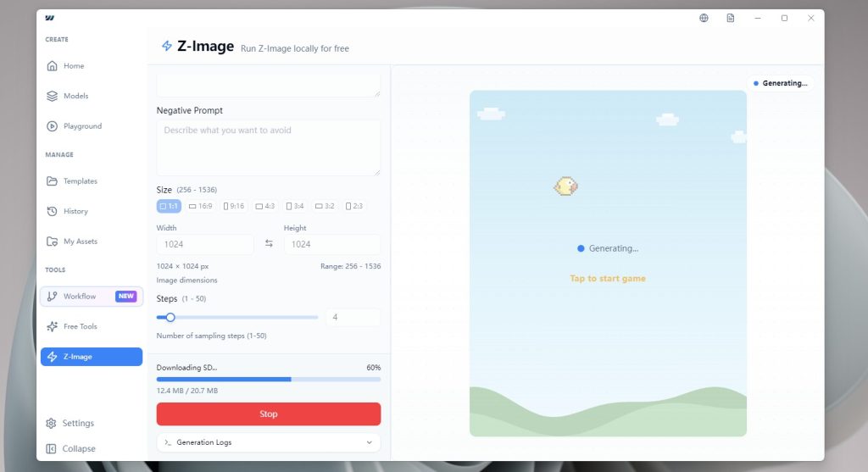Click the Generation Logs chevron arrow
This screenshot has width=868, height=472.
370,442
